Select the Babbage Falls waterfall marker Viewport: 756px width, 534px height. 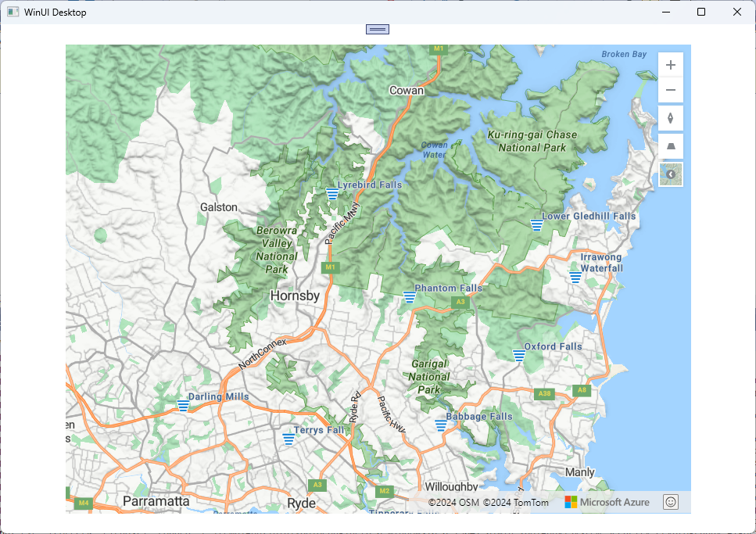pos(441,425)
